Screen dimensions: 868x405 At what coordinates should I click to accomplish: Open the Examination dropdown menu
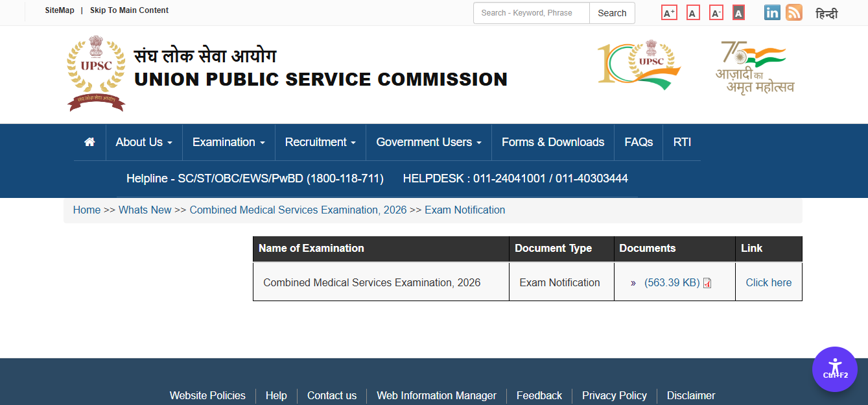click(x=228, y=141)
